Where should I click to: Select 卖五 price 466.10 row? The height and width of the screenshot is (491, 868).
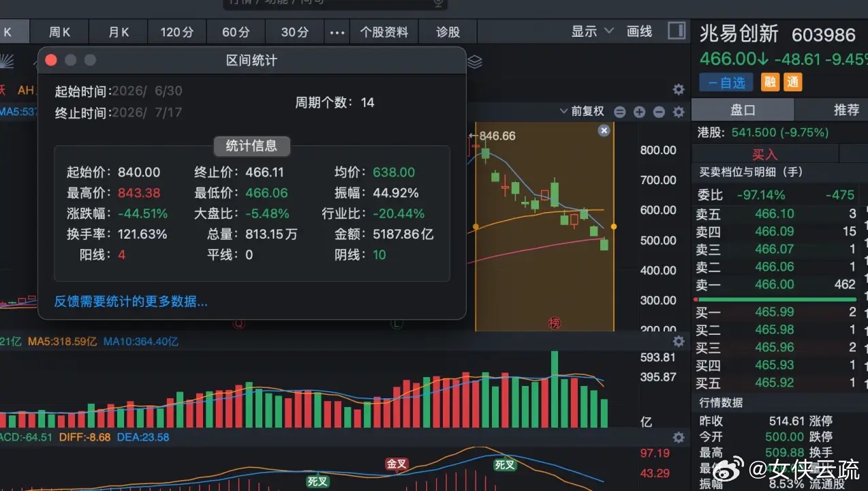[x=777, y=214]
